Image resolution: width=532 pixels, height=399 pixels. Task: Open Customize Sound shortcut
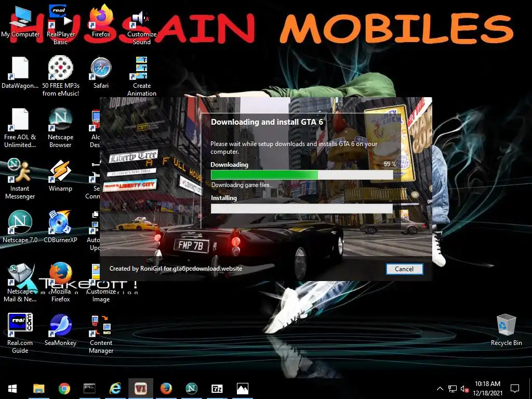pos(141,27)
